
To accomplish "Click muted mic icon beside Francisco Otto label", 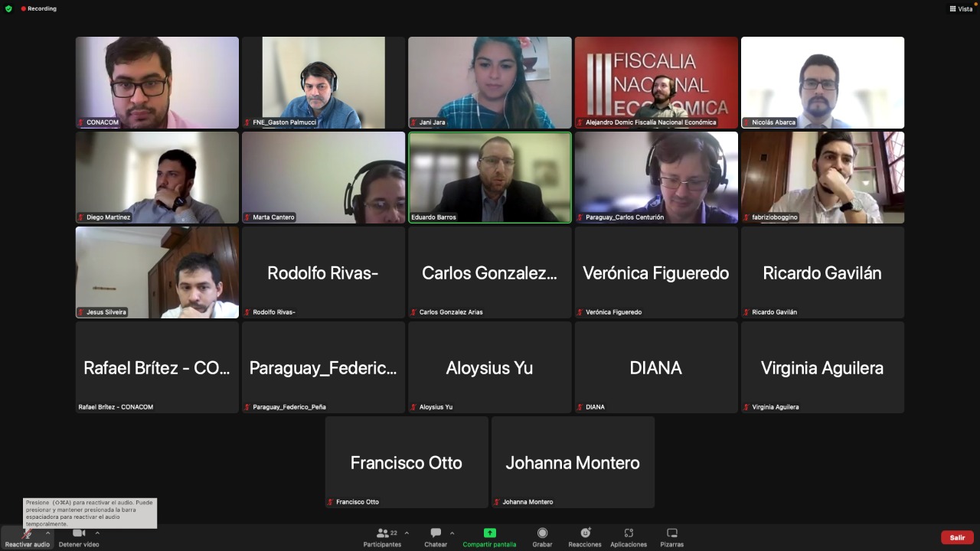I will pyautogui.click(x=331, y=502).
